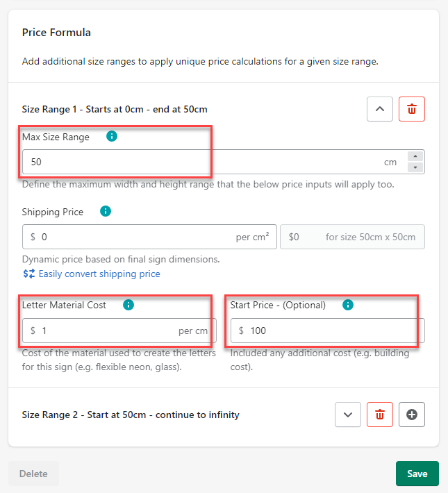Viewport: 448px width, 493px height.
Task: Click the Shipping Price info icon
Action: tap(106, 211)
